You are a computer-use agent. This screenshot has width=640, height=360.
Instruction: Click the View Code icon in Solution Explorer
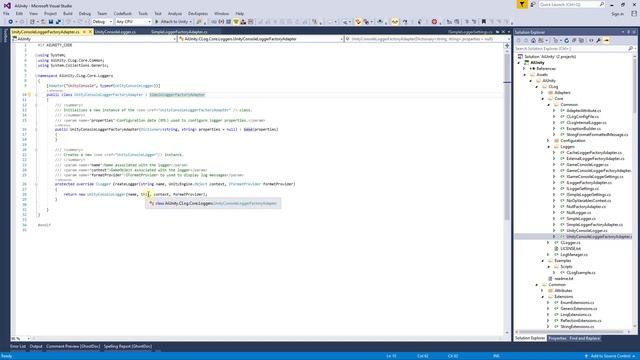(x=591, y=40)
